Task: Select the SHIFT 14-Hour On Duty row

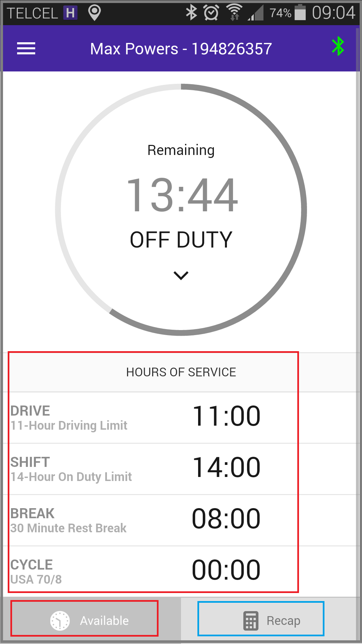Action: (181, 469)
